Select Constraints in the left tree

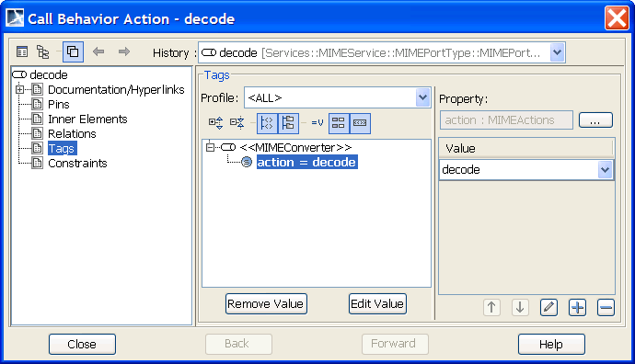[77, 163]
